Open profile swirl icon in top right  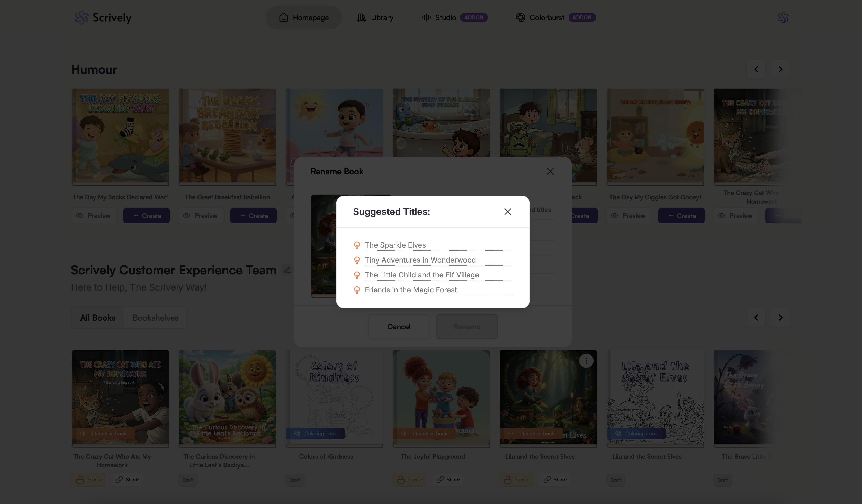pos(783,17)
